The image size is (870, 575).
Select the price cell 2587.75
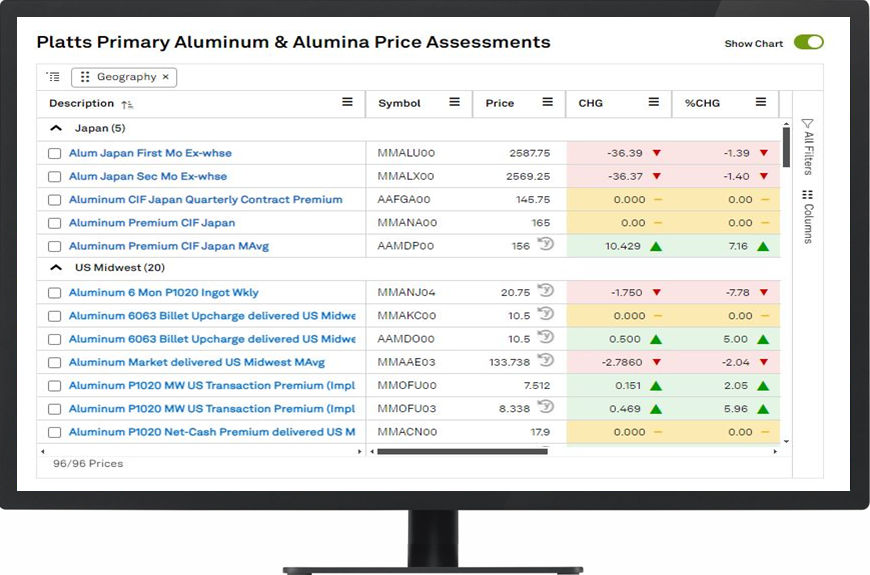530,153
